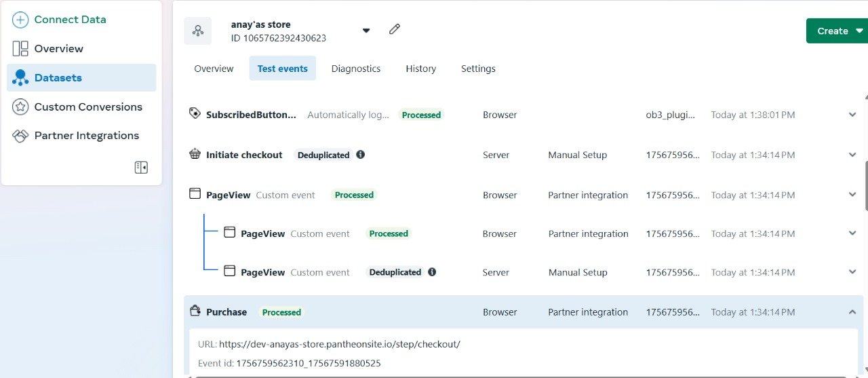Click the dataset icon beside anay'as store
Image resolution: width=868 pixels, height=378 pixels.
click(x=197, y=31)
